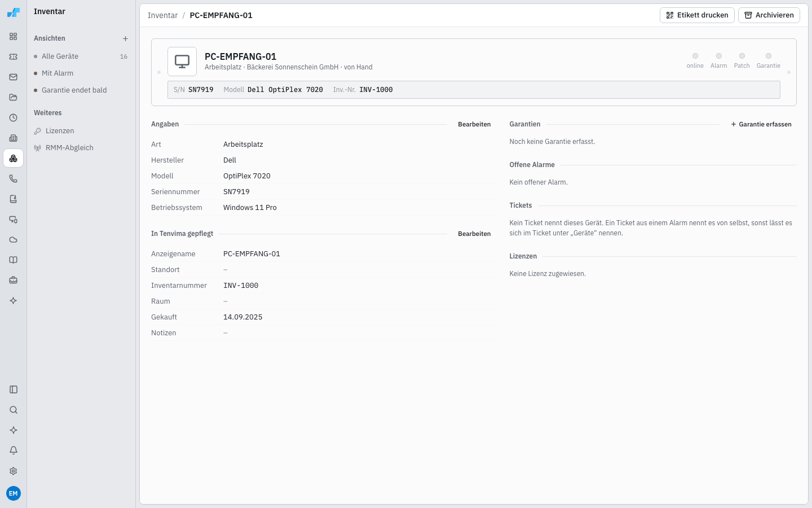Add a view with the plus beside Ansichten
This screenshot has height=508, width=812.
pyautogui.click(x=125, y=38)
